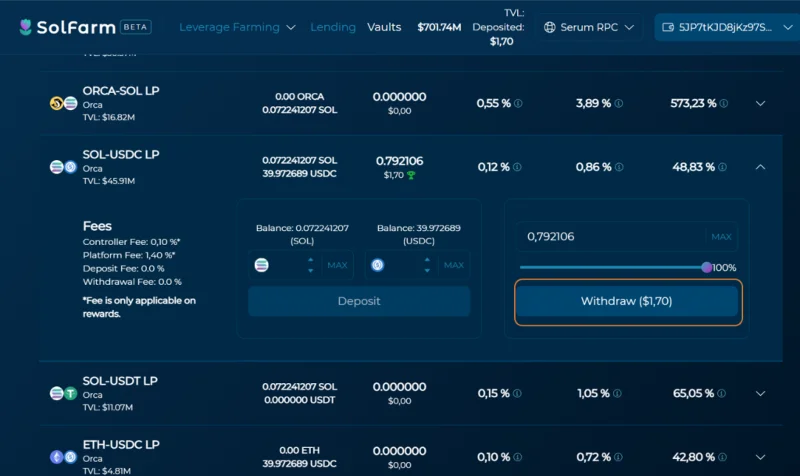
Task: Show info for SOL-USDT 65,05 % APY
Action: click(721, 393)
